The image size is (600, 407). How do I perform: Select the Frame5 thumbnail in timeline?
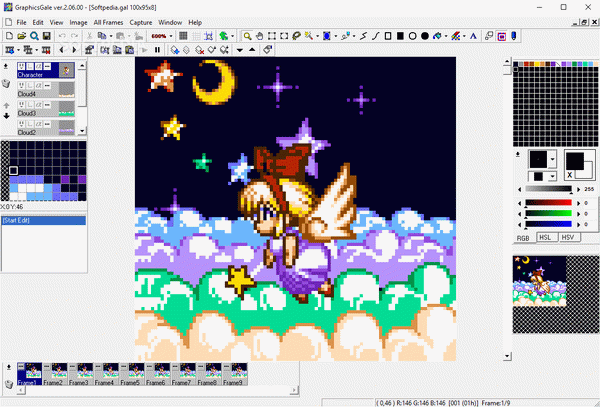pyautogui.click(x=130, y=374)
